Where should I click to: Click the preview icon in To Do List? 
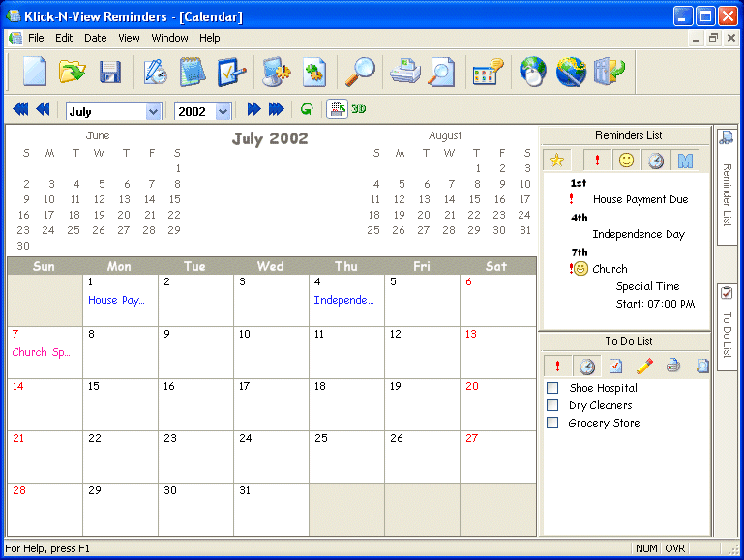702,366
